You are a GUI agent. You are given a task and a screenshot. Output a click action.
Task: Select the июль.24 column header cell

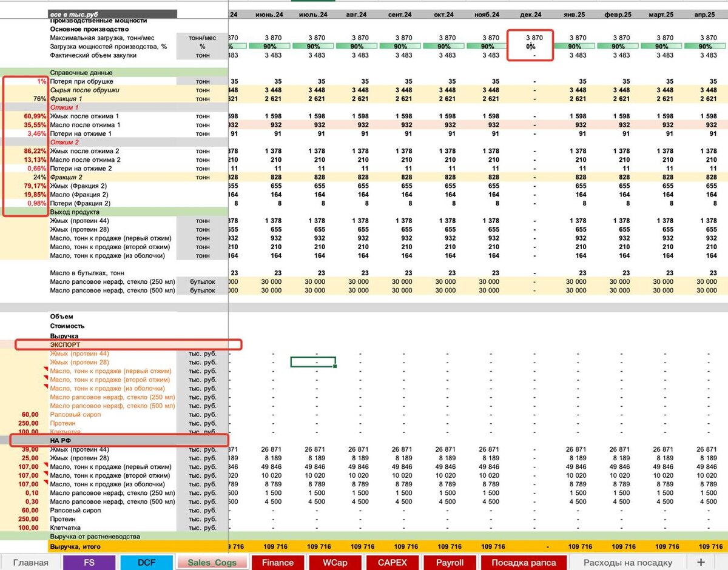313,14
